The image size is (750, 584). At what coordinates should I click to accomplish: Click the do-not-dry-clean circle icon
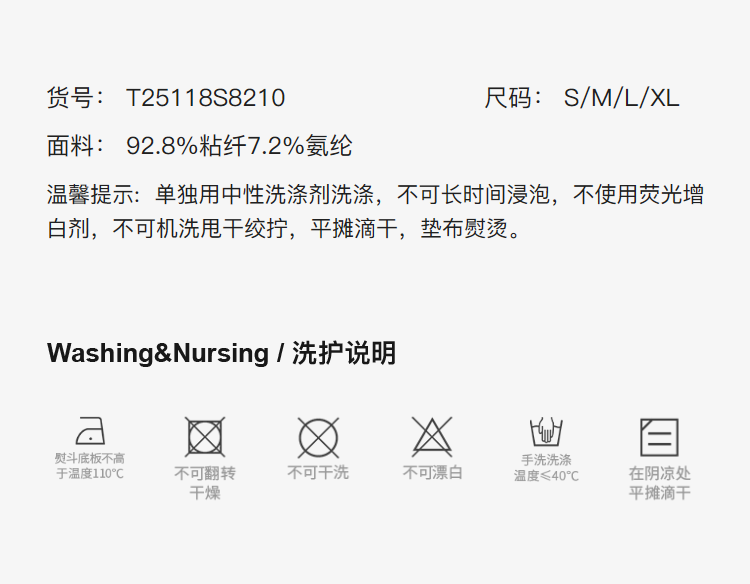pos(318,438)
